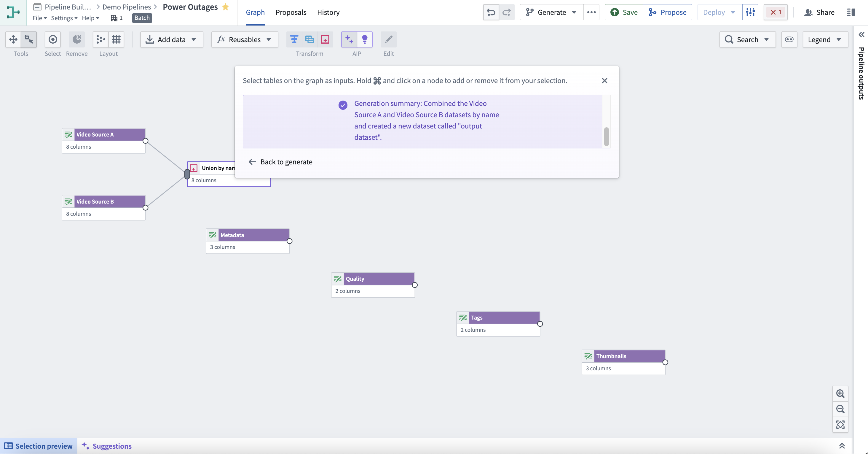Open the Add data dropdown
Screen dimensions: 868x454
pos(172,39)
